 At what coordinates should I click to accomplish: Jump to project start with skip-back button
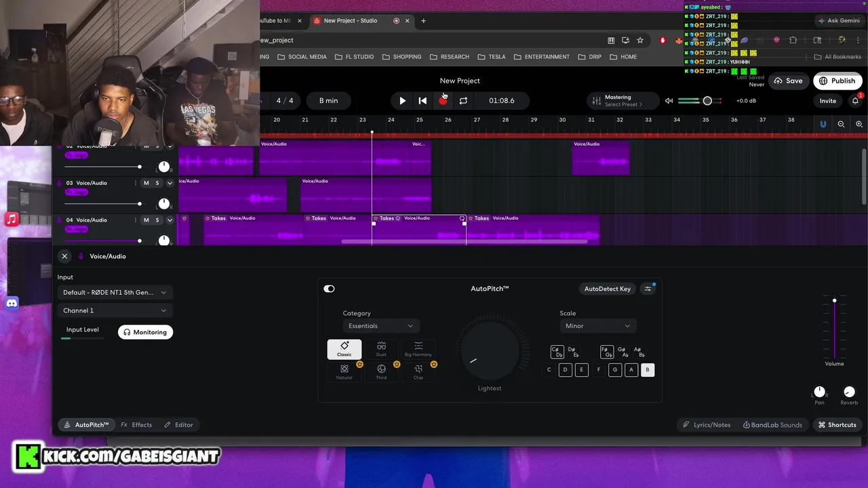422,100
